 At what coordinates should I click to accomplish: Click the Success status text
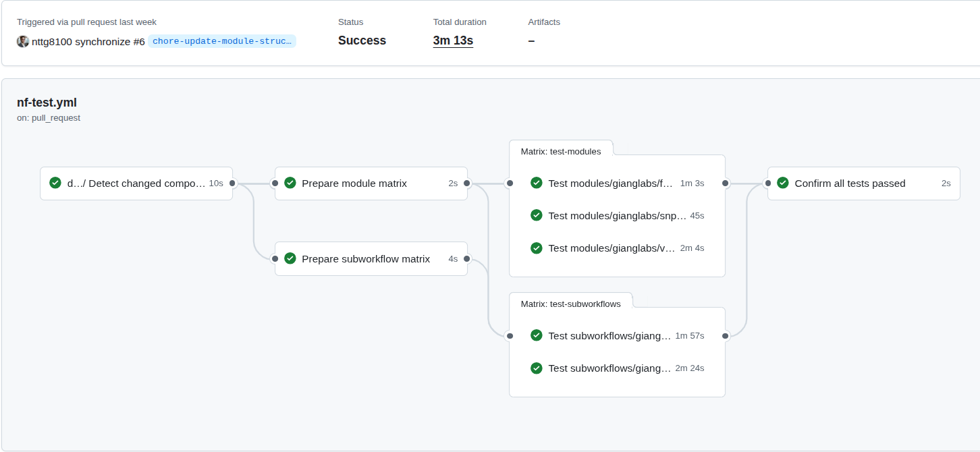(362, 40)
